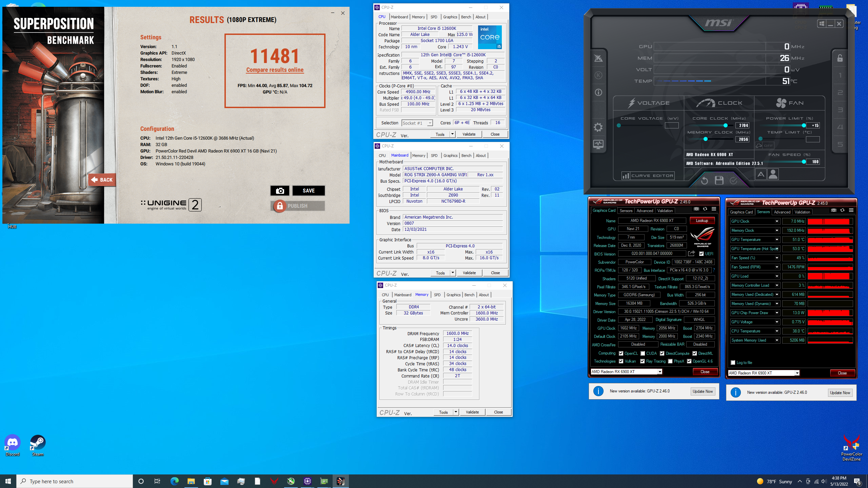Switch to Bench tab in CPU-Z CPU window
Image resolution: width=868 pixels, height=488 pixels.
466,17
